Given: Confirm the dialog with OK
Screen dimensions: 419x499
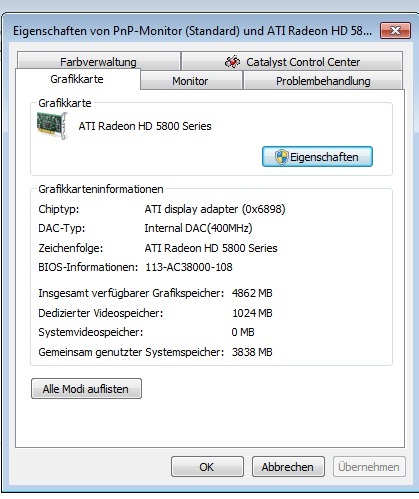Looking at the screenshot, I should 207,467.
